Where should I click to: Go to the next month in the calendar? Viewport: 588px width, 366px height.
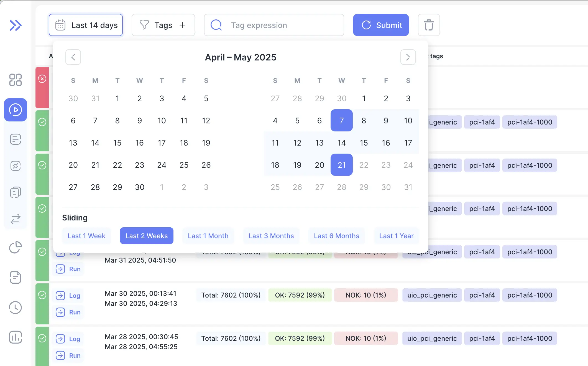(408, 57)
